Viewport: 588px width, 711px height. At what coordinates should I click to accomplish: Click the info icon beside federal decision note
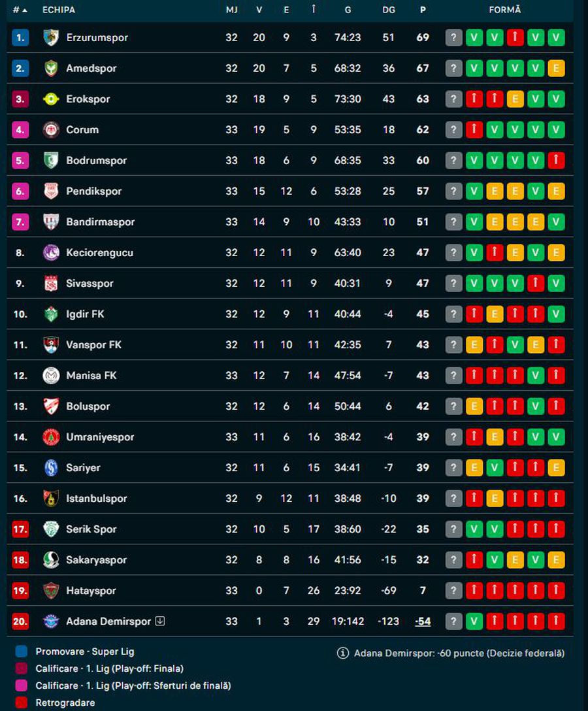342,653
